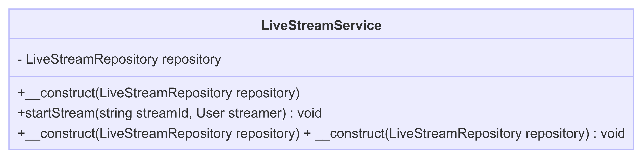
Task: Click the plus sign before startStream
Action: 21,113
